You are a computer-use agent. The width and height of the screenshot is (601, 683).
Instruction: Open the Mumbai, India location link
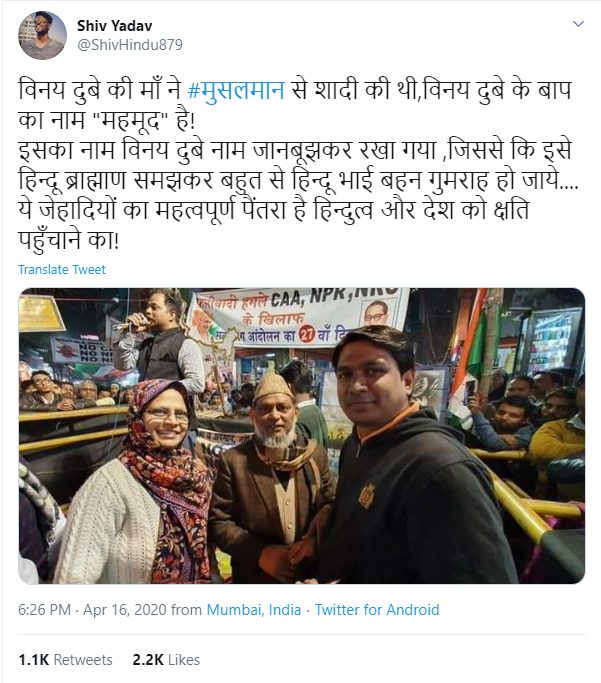click(x=253, y=609)
